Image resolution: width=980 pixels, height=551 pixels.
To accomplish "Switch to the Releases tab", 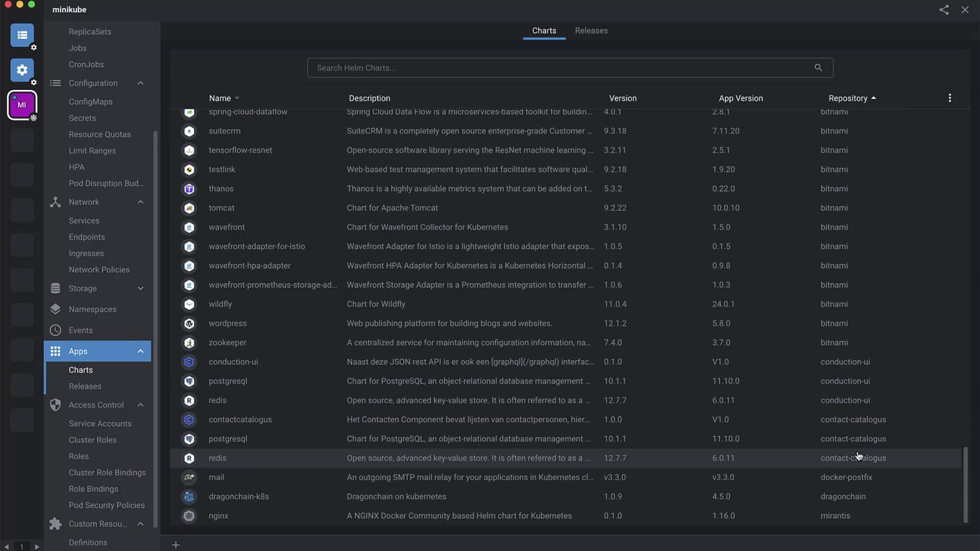I will [x=591, y=31].
